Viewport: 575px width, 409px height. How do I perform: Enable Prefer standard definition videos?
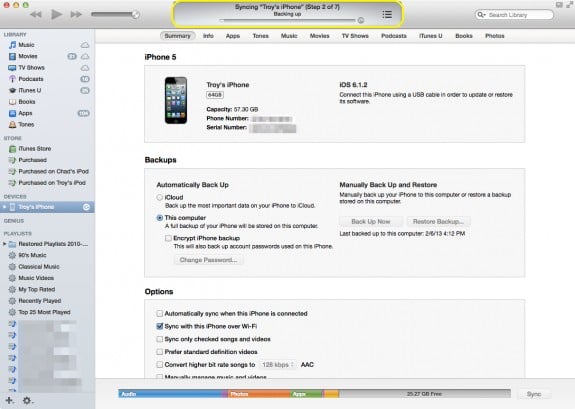click(160, 352)
